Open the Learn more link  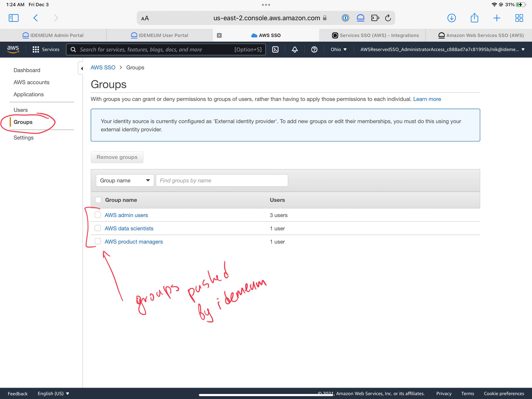click(427, 99)
